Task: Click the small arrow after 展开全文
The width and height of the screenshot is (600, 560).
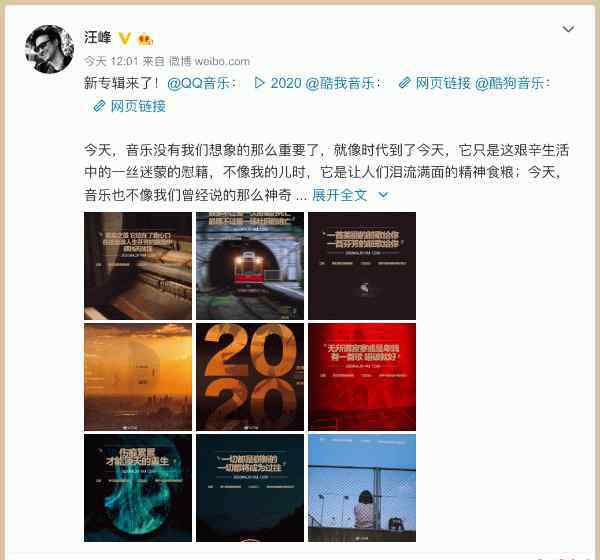Action: click(x=383, y=195)
